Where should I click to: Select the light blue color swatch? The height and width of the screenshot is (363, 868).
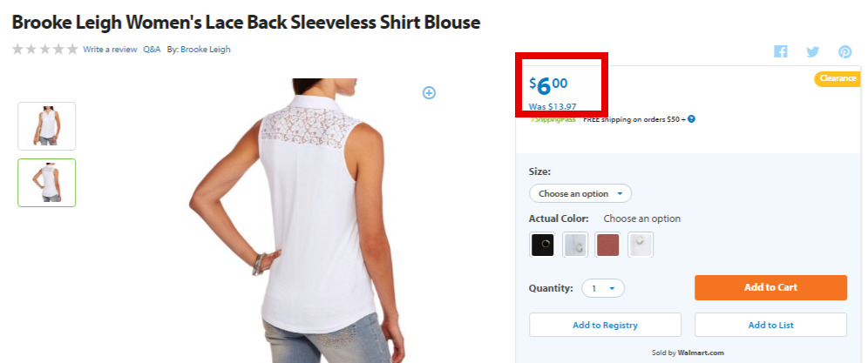coord(575,245)
